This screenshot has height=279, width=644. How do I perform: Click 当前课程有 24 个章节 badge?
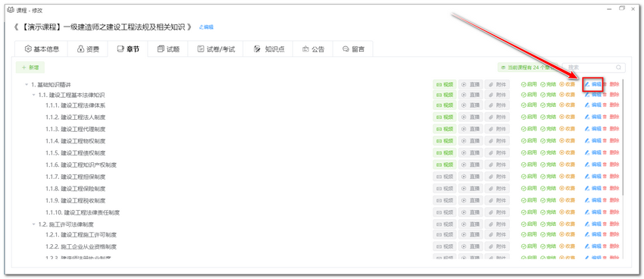pos(528,67)
